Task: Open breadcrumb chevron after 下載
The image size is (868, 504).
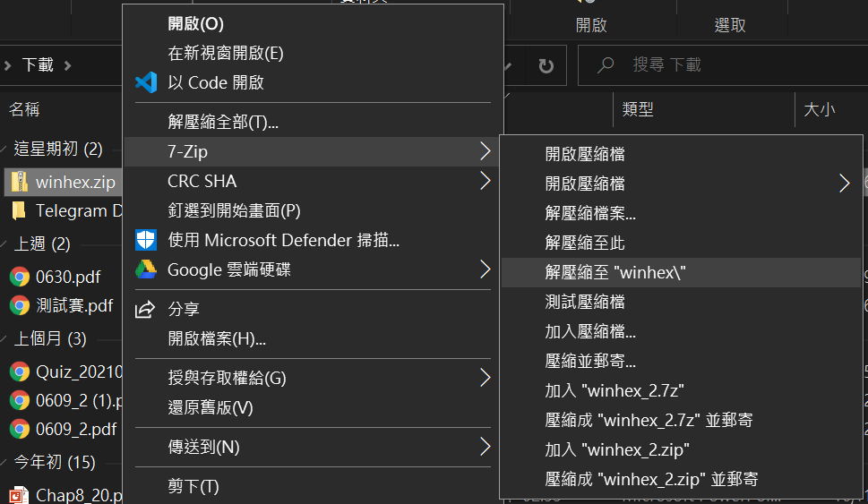Action: (67, 66)
